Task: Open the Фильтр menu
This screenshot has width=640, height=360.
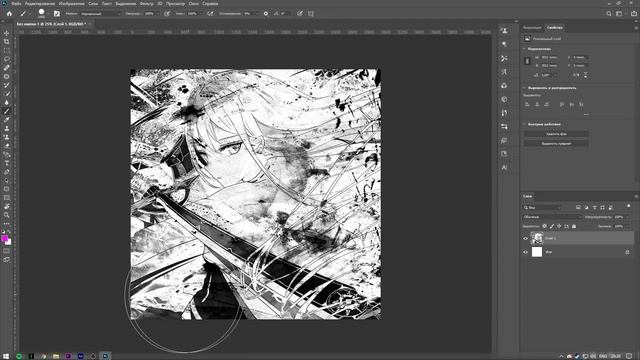Action: [x=147, y=3]
